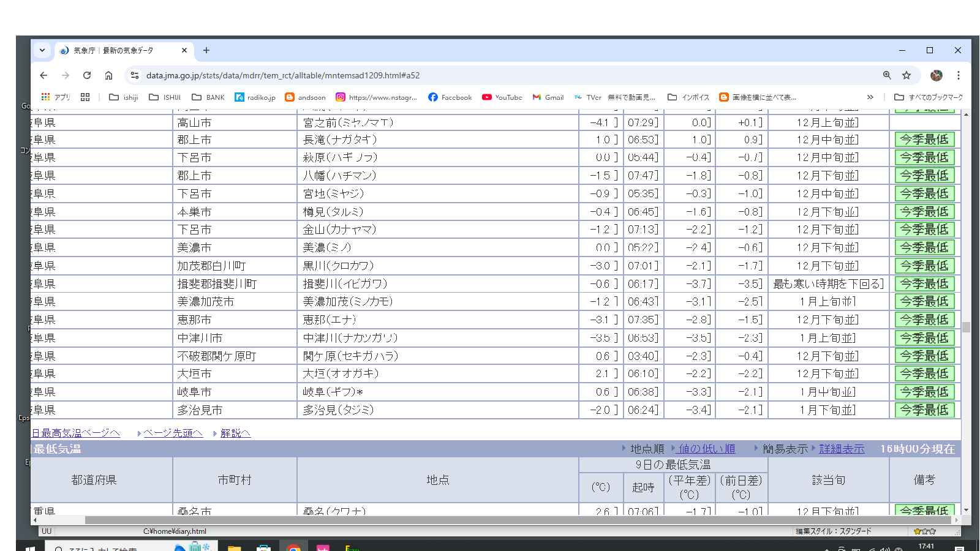Sort by 値の低い順 link
Screen dimensions: 980x551
click(706, 449)
